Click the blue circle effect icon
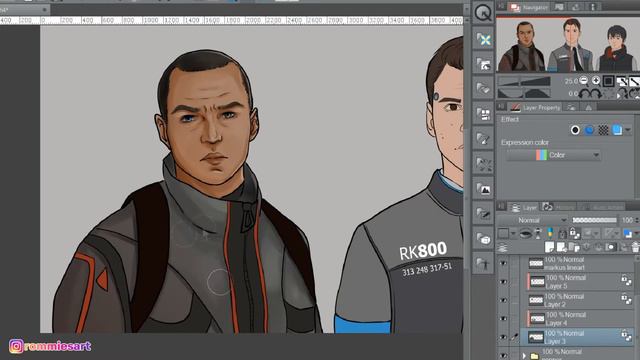 [x=589, y=130]
